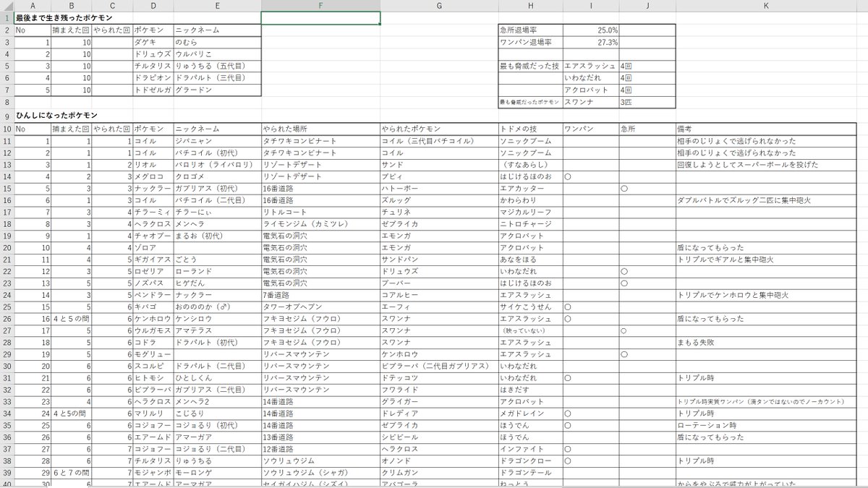Click note ダブルバトルでズルッグ二匹に集中砲火
The image size is (868, 488).
766,200
